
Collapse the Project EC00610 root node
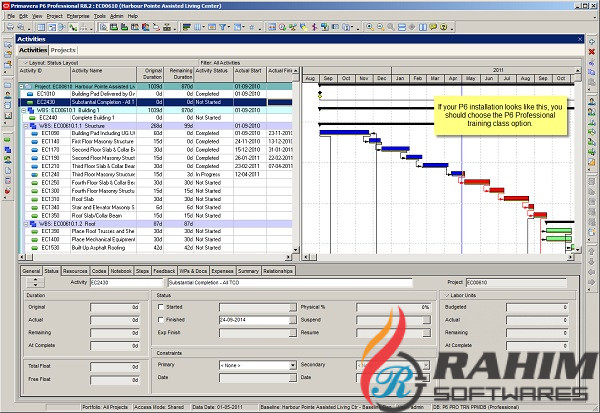22,87
